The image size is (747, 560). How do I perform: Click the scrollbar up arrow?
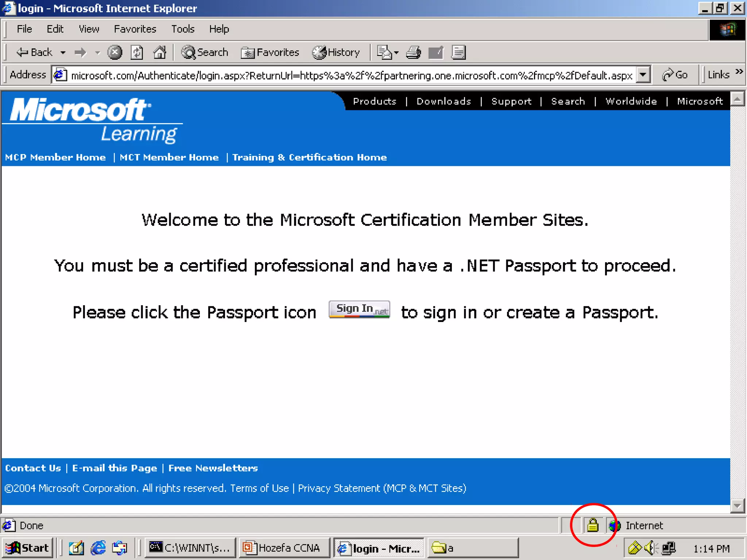(738, 98)
